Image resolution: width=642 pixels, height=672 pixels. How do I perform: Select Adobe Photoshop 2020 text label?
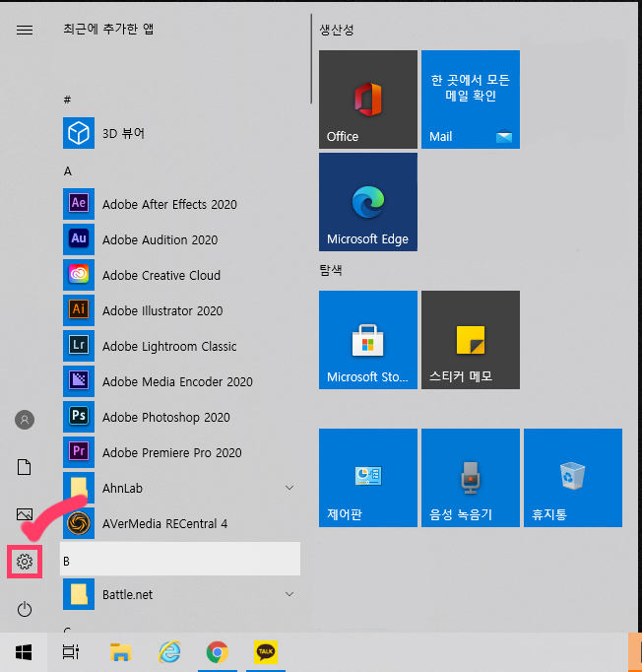tap(166, 417)
